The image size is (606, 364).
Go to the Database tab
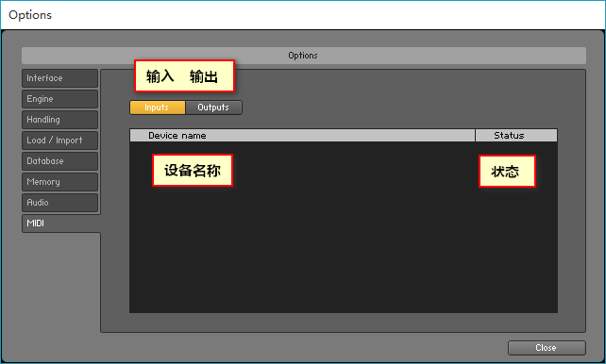[x=59, y=161]
